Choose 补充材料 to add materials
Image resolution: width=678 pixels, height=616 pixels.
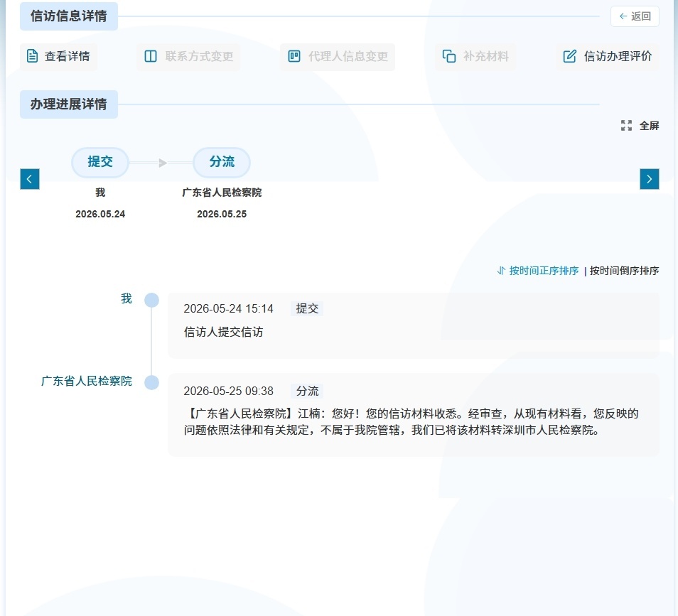pos(475,56)
